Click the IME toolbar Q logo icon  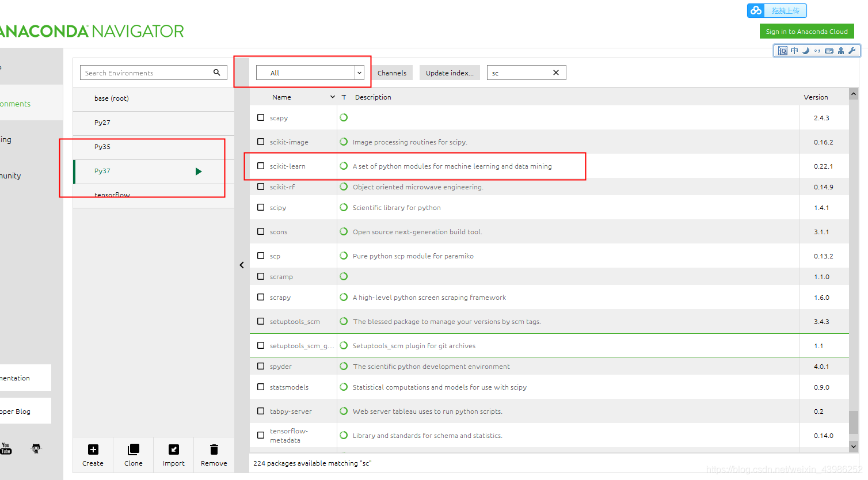783,51
